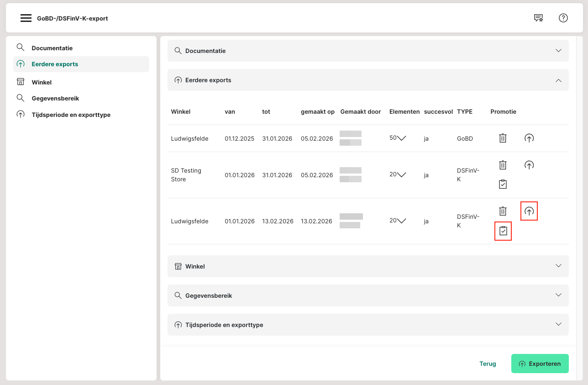
Task: Click the Terug link
Action: coord(488,364)
